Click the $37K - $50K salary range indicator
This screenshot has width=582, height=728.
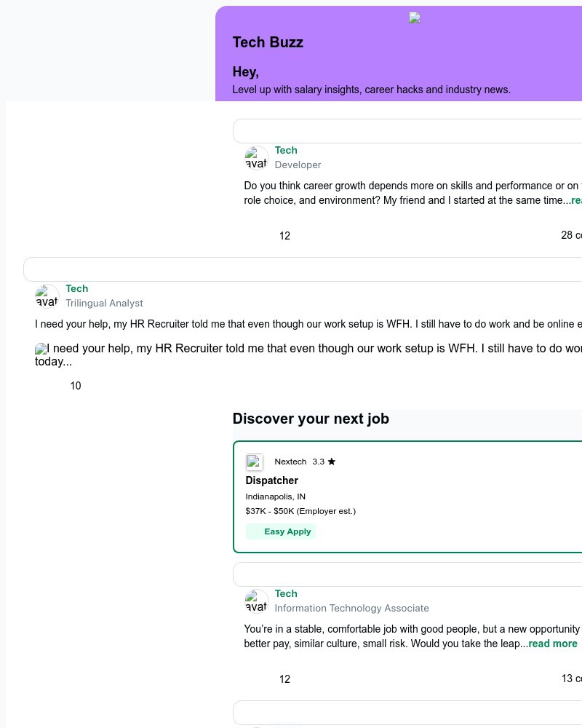tap(300, 511)
